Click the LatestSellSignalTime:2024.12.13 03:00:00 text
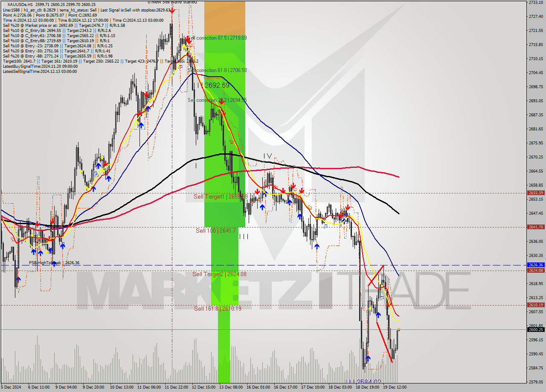The height and width of the screenshot is (392, 546). click(40, 72)
